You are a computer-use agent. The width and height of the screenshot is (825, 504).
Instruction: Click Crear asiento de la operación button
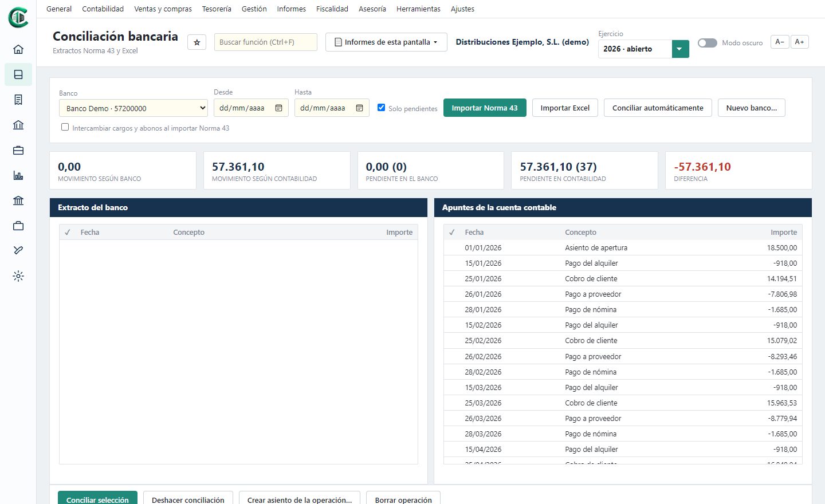pos(300,499)
